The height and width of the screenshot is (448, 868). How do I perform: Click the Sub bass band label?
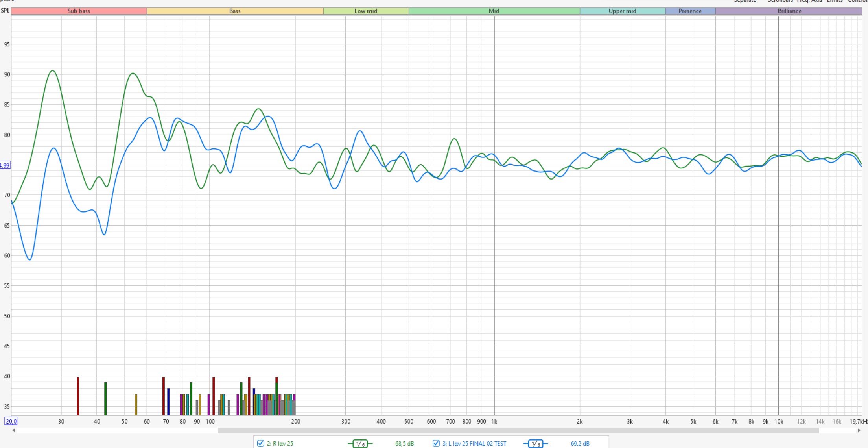click(79, 11)
